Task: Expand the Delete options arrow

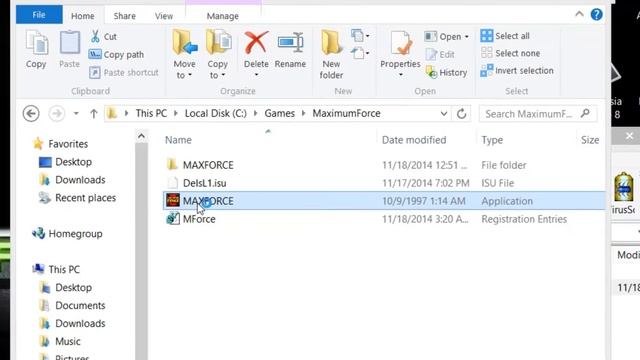Action: pyautogui.click(x=256, y=75)
